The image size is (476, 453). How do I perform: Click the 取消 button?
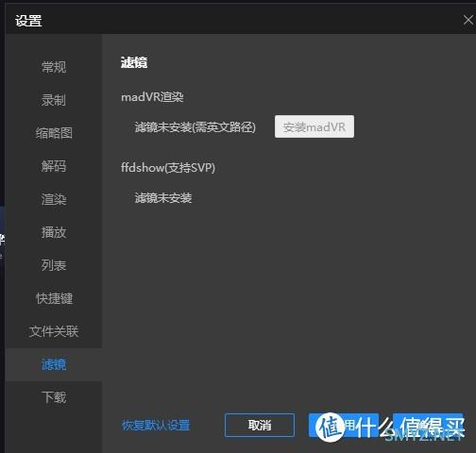click(x=260, y=426)
